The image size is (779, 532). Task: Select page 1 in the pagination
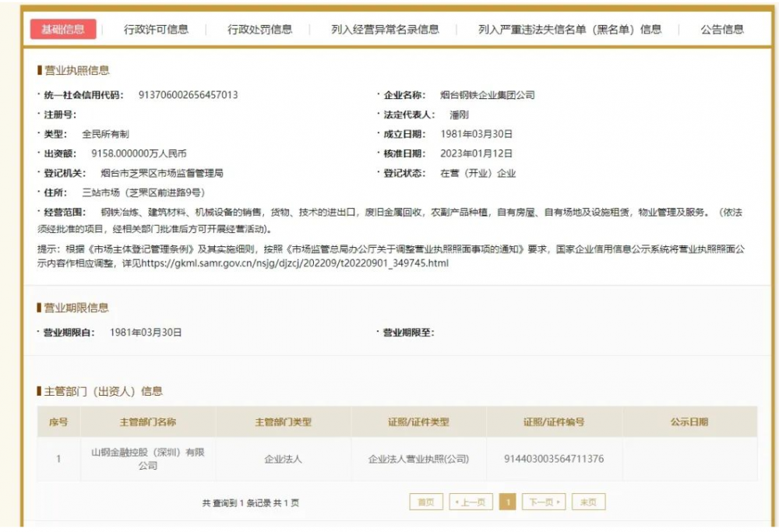[x=507, y=502]
